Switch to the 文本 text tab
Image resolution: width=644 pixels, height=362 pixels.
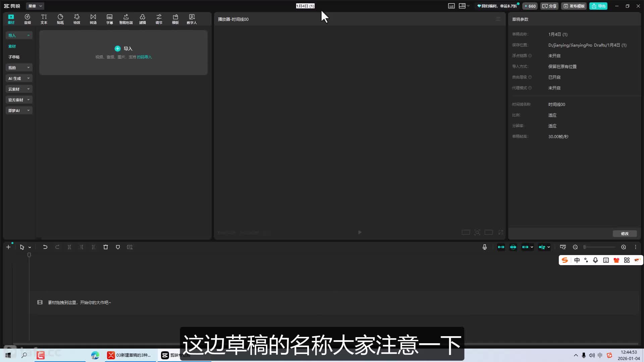point(44,19)
